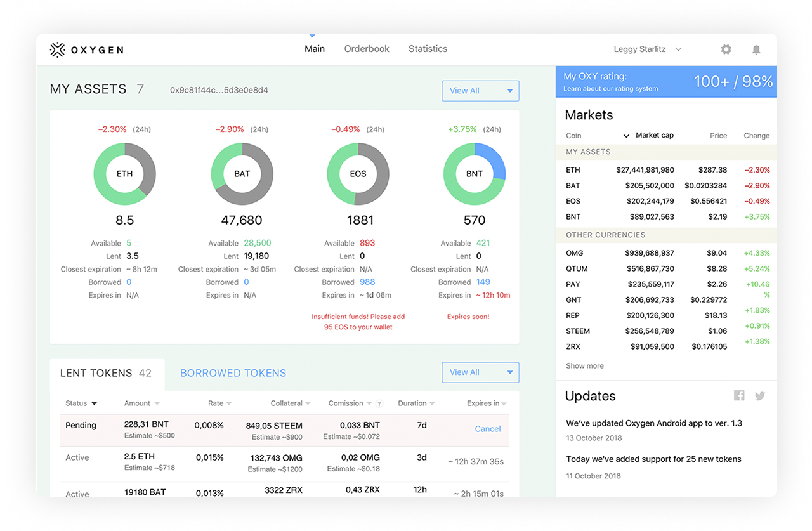Open the Facebook icon in Updates
812x531 pixels.
(739, 396)
